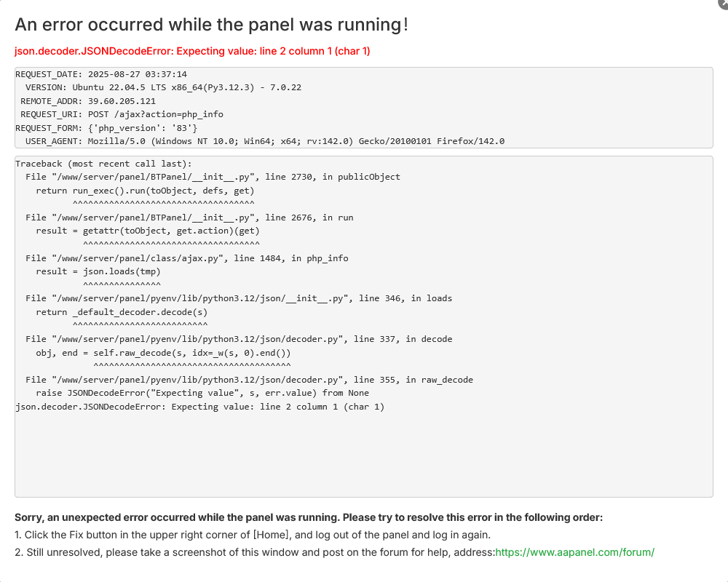Click the error dialog heading text

(x=211, y=24)
